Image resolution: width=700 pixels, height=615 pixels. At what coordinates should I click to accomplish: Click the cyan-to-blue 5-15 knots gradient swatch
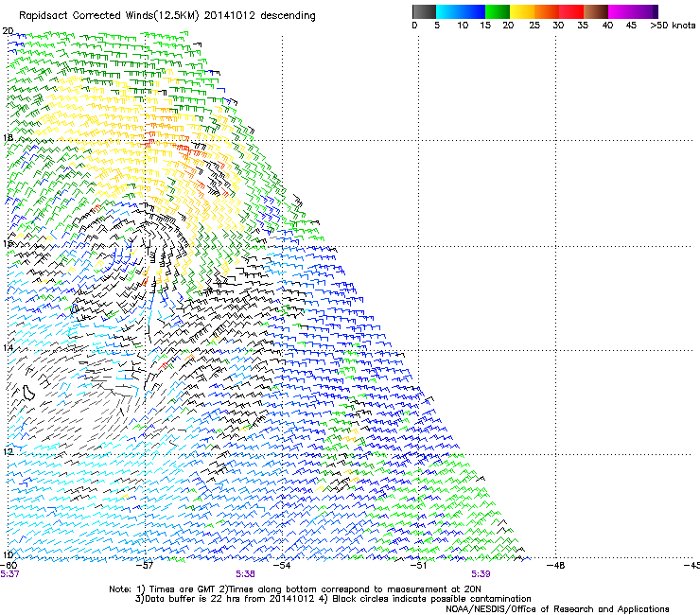click(461, 11)
